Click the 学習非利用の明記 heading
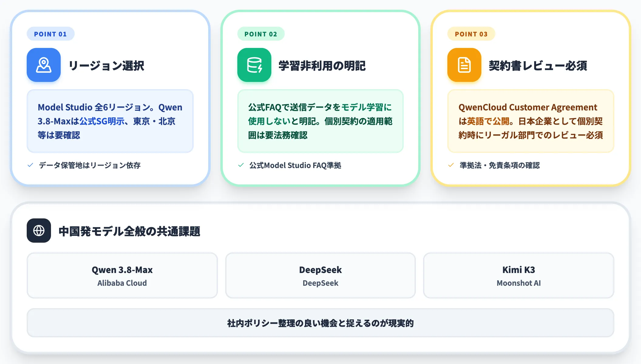641x364 pixels. (322, 66)
